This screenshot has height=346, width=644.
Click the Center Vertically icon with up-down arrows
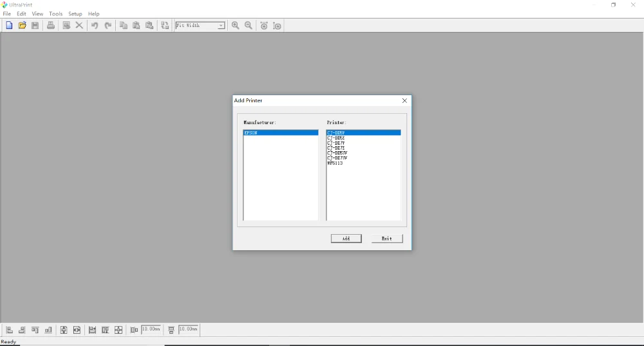[64, 330]
